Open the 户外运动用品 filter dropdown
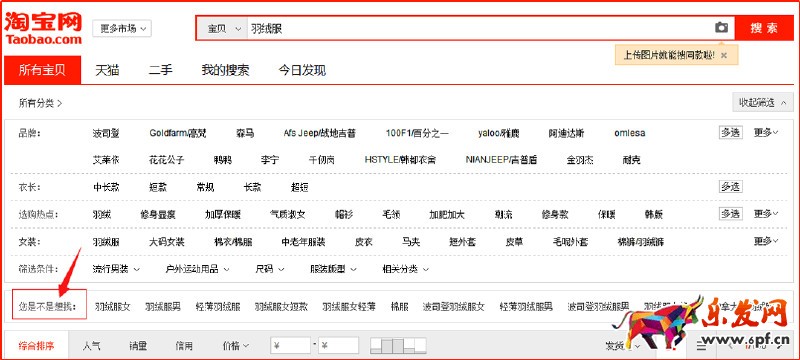Viewport: 800px width, 360px height. [197, 269]
